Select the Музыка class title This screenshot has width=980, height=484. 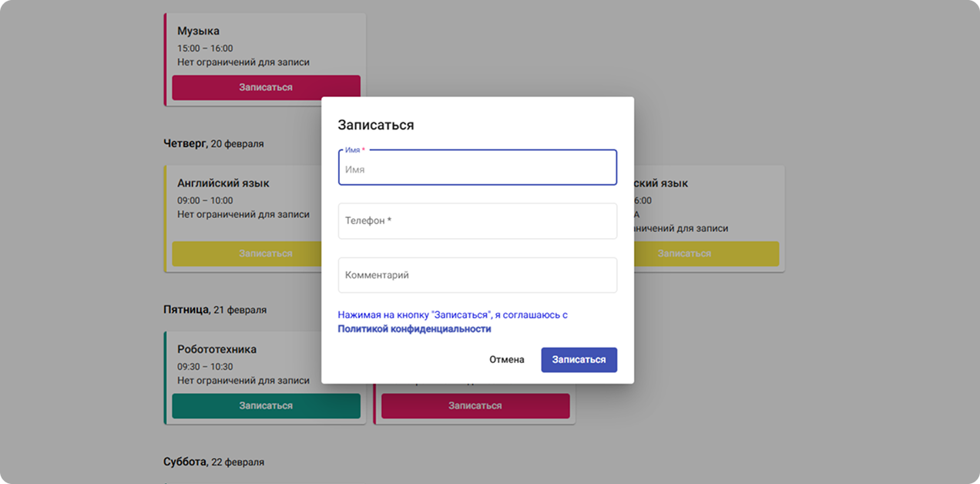(x=198, y=32)
